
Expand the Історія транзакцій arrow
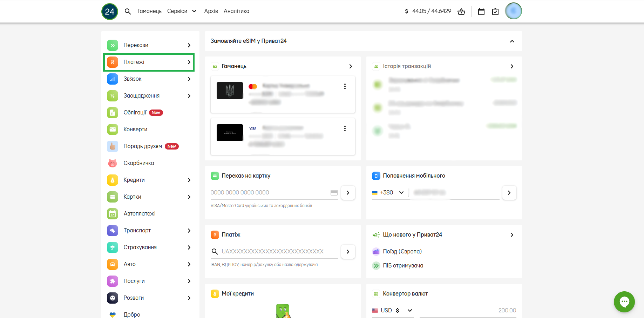[512, 66]
